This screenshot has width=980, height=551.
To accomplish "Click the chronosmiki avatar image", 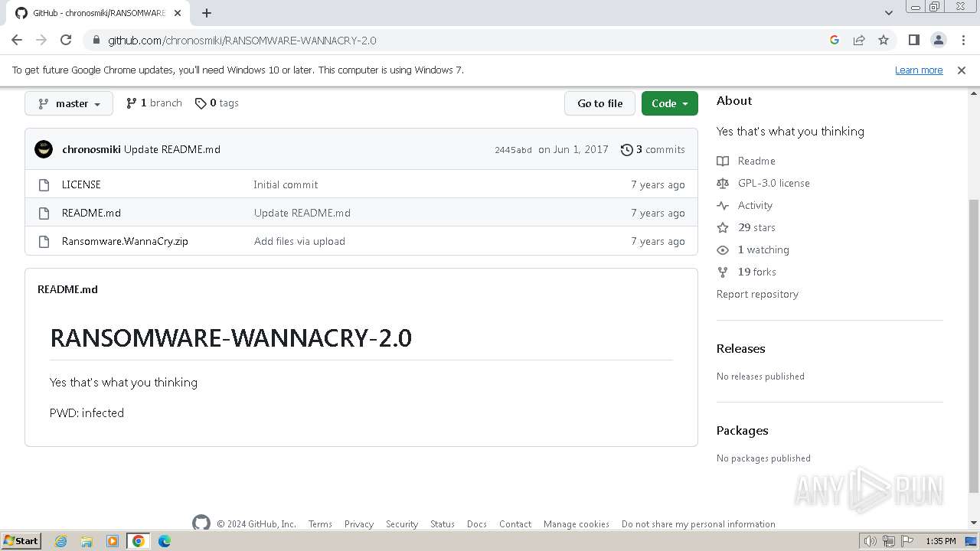I will tap(44, 149).
